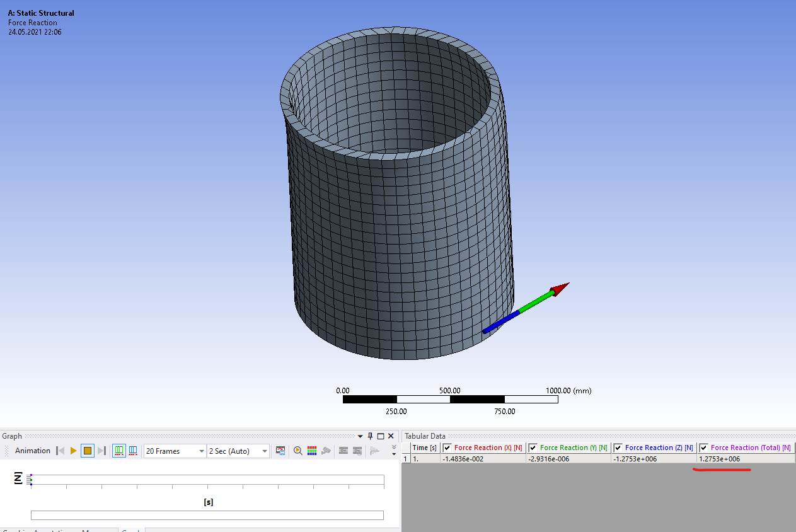Export animation video file icon
Screen dimensions: 796x532
pos(280,451)
